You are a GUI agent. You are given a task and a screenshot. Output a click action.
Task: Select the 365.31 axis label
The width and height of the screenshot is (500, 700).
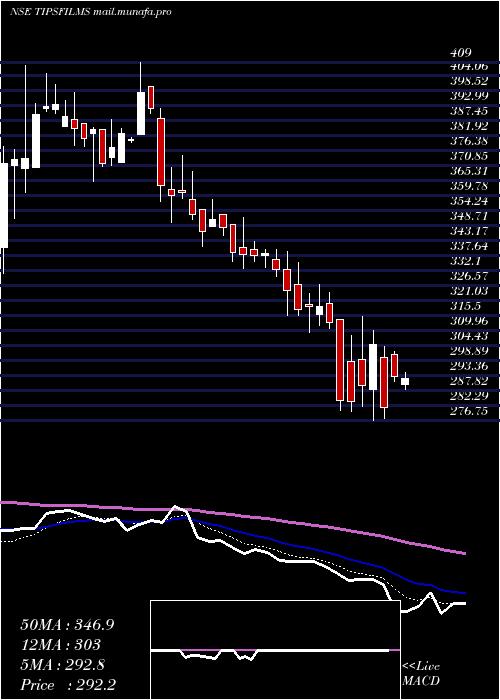point(469,171)
